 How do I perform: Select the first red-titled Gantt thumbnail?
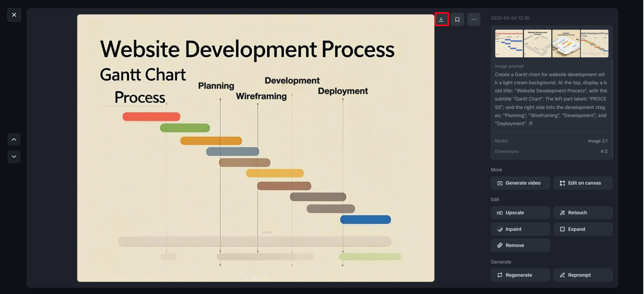pyautogui.click(x=509, y=43)
